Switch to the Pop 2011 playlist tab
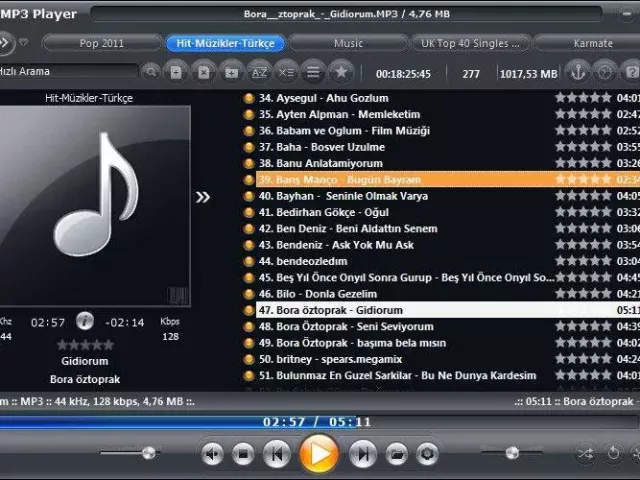The width and height of the screenshot is (640, 480). [100, 43]
